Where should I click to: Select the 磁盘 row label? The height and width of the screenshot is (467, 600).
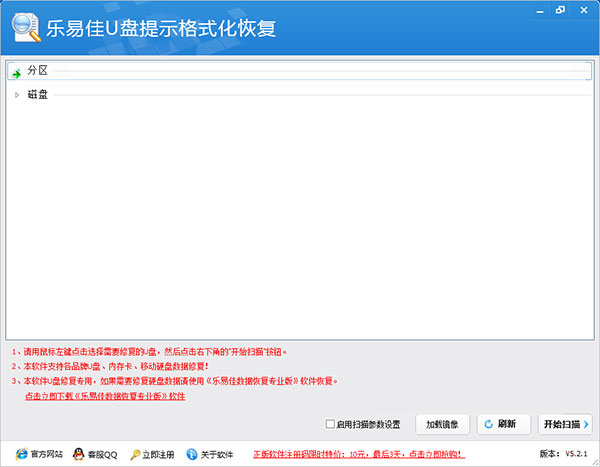click(38, 95)
